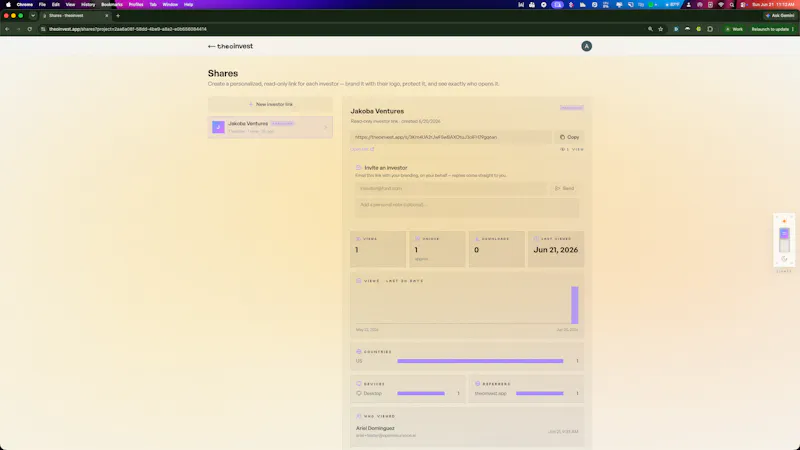The height and width of the screenshot is (450, 800).
Task: Open the Work profile button
Action: point(735,29)
